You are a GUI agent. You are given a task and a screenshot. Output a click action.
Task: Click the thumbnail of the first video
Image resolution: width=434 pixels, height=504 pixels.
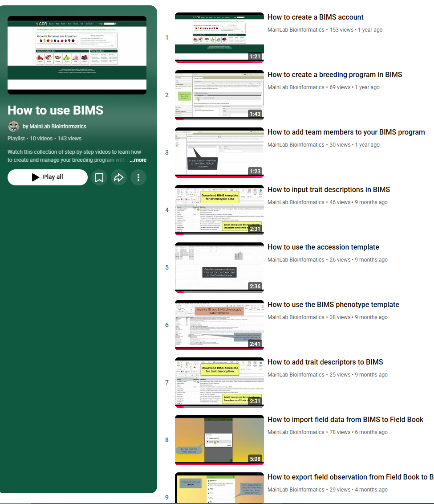click(x=219, y=37)
